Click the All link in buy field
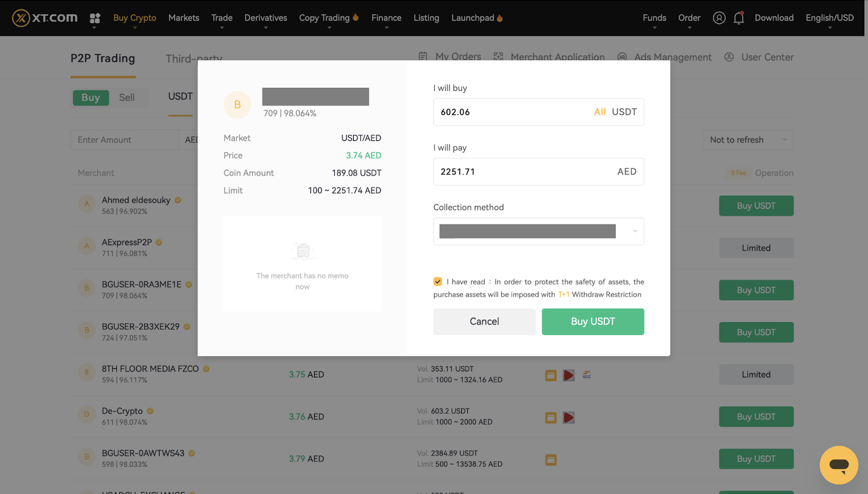 pyautogui.click(x=599, y=112)
